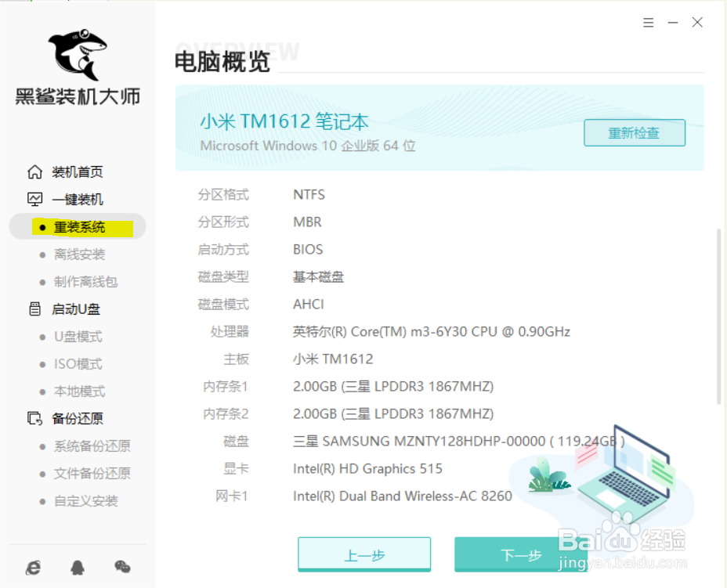Viewport: 727px width, 588px height.
Task: Click Microsoft Windows 10 企业版 64 位 text
Action: [x=308, y=146]
